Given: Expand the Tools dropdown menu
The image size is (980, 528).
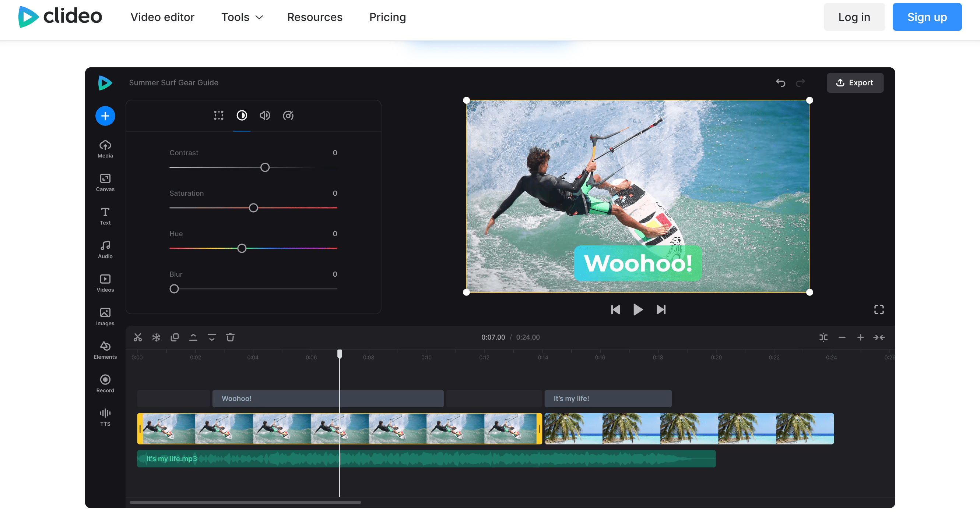Looking at the screenshot, I should tap(242, 17).
